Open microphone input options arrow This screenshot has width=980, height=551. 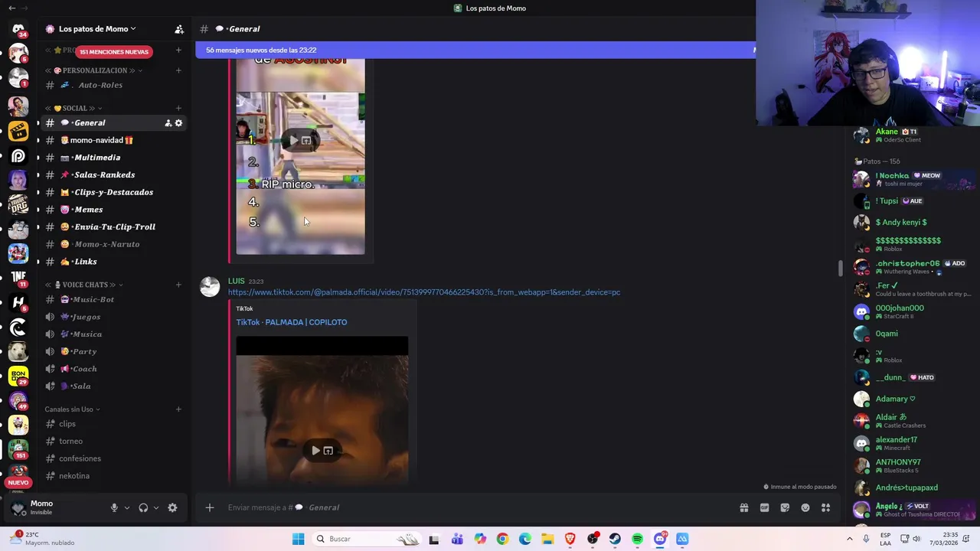[x=127, y=507]
